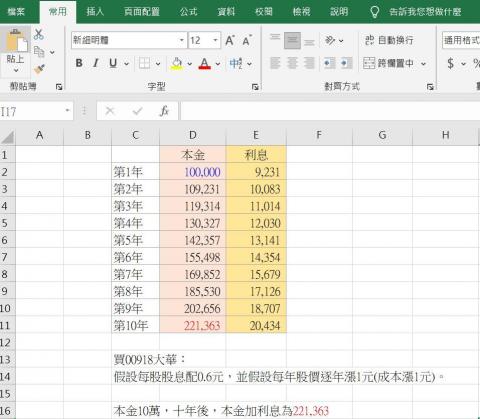
Task: Click the formula bar cancel X
Action: pyautogui.click(x=110, y=111)
